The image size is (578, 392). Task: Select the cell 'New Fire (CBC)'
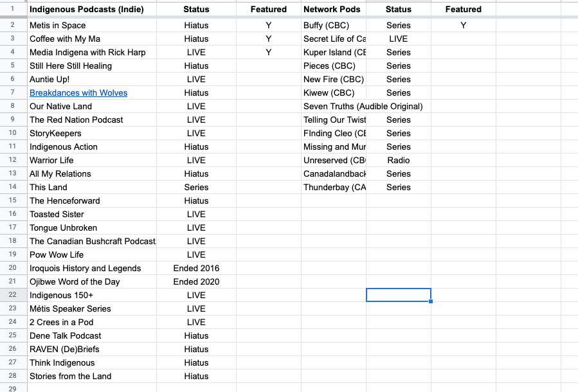(334, 79)
